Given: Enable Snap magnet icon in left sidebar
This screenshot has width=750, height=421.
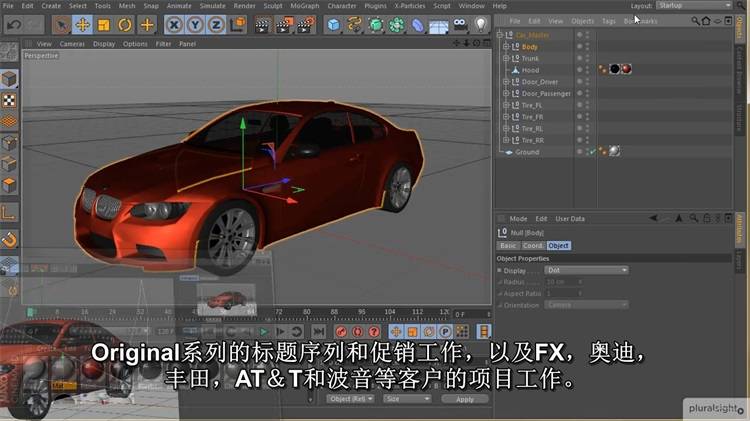Looking at the screenshot, I should (9, 239).
